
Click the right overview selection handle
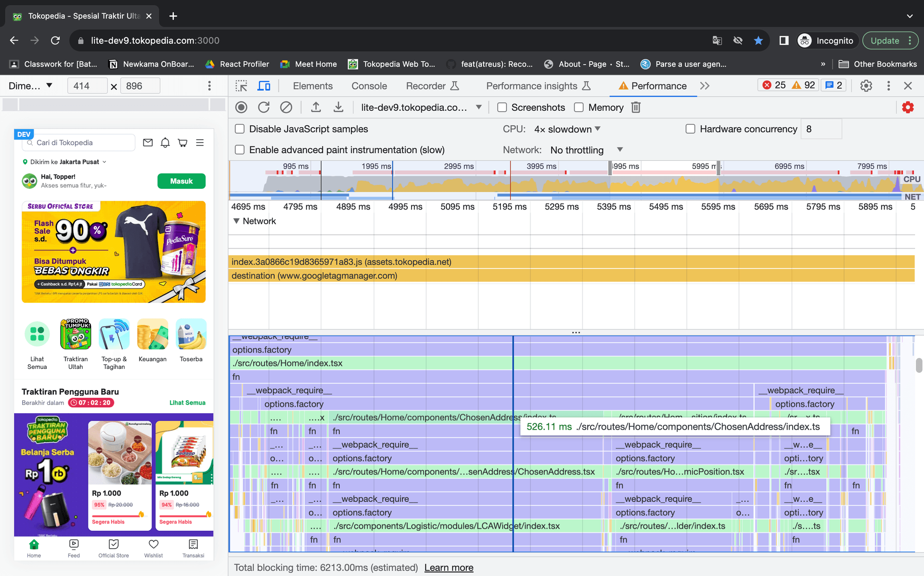(719, 168)
